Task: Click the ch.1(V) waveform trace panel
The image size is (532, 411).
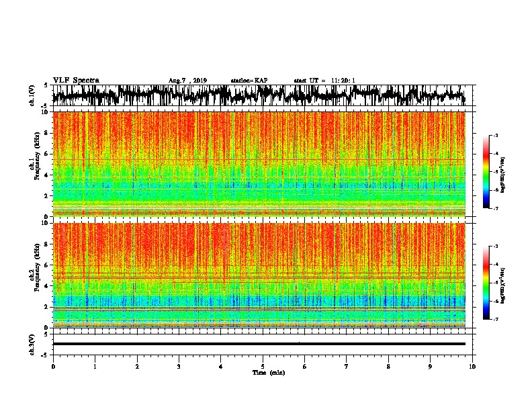Action: tap(262, 95)
